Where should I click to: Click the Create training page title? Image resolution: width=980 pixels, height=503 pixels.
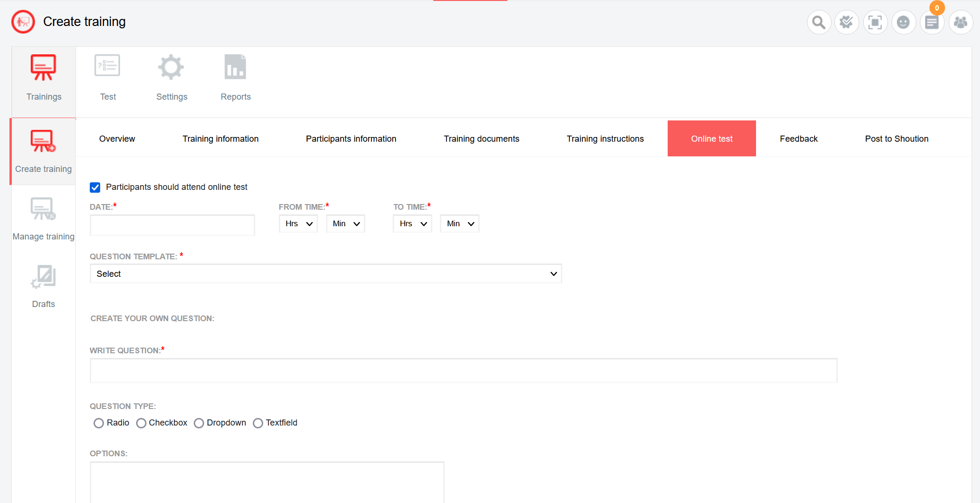click(85, 22)
